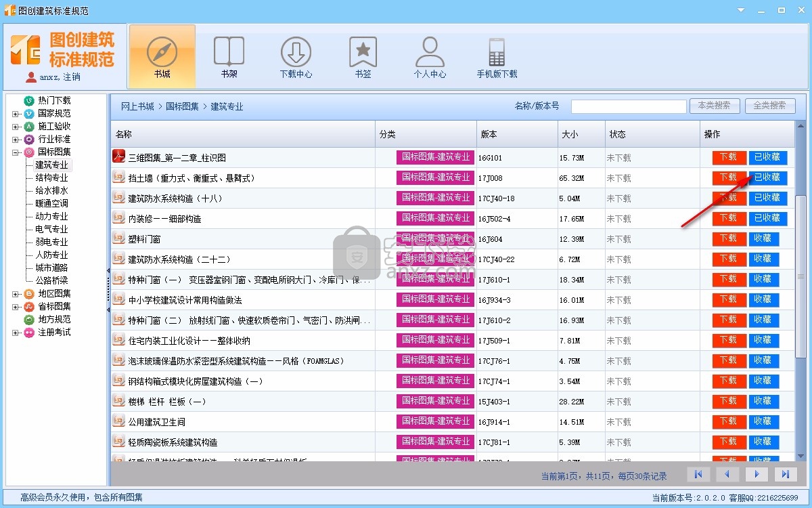
Task: Click document icon of 公用建筑卫生间 row
Action: point(118,421)
